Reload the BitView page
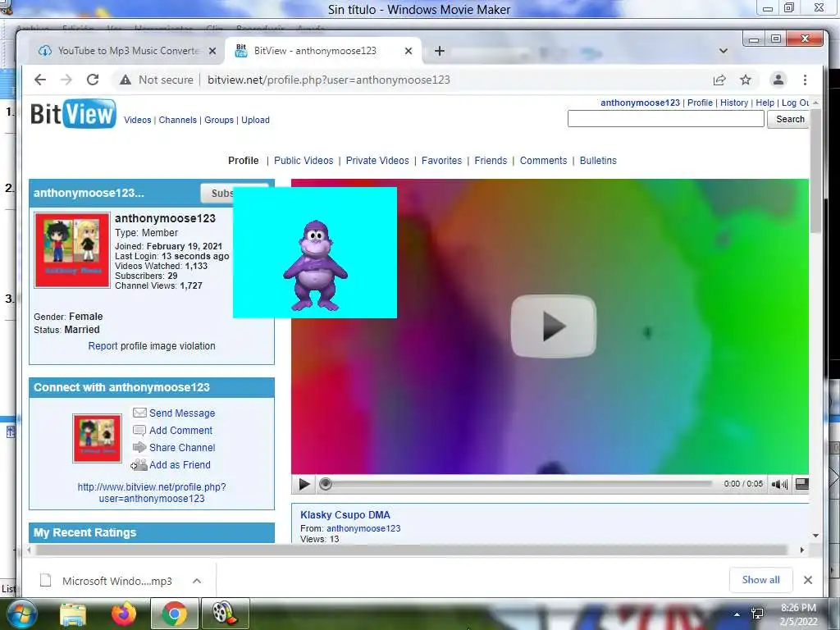 (x=93, y=80)
